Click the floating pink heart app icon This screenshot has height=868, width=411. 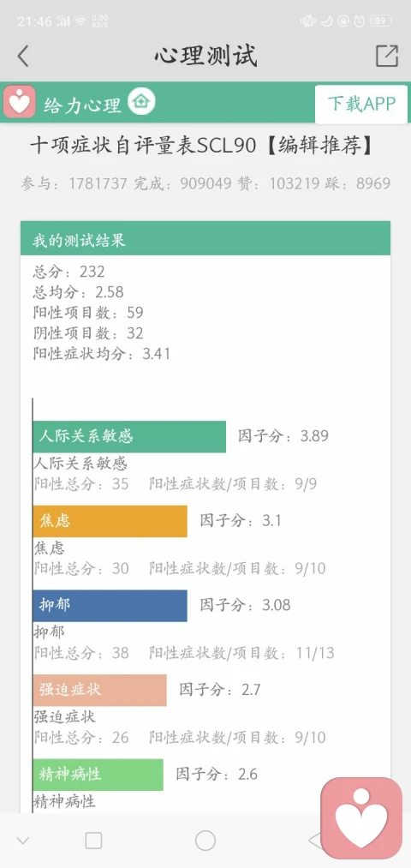[x=361, y=817]
